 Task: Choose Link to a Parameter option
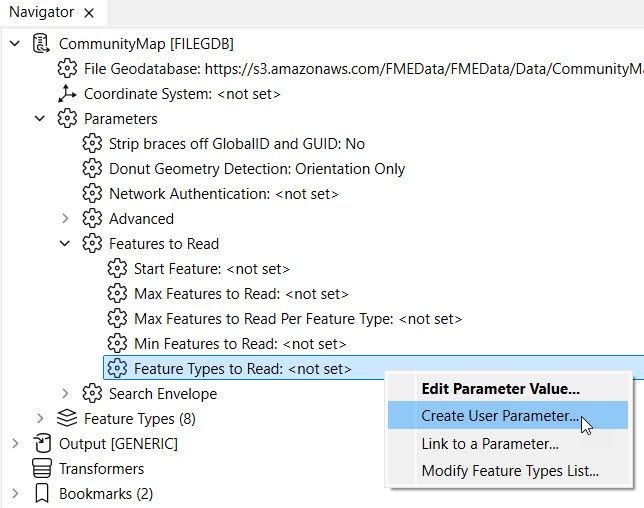click(489, 444)
